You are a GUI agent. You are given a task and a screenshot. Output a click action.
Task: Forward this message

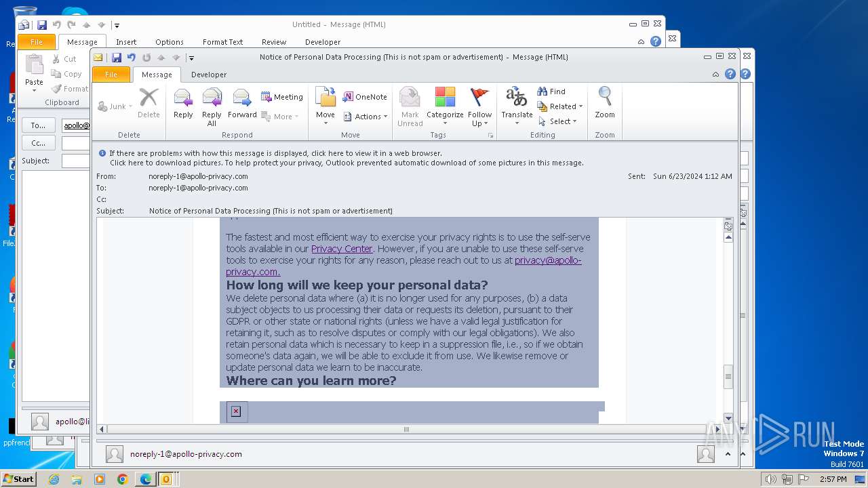click(242, 105)
